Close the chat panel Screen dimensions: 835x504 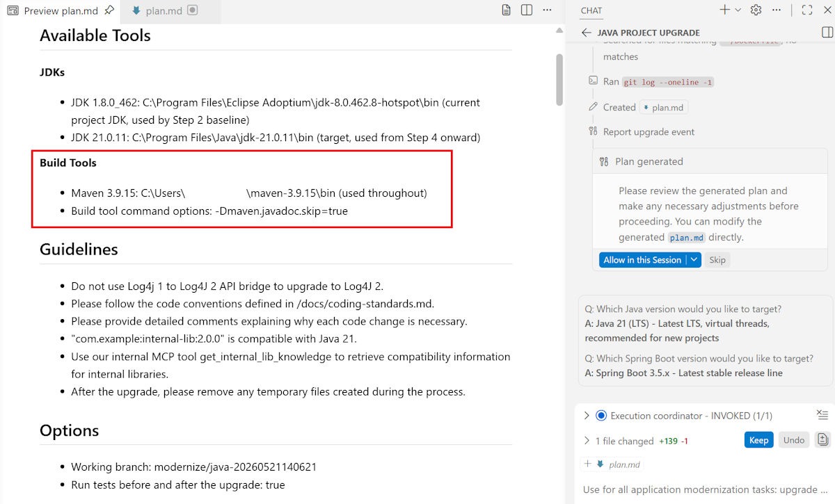tap(827, 10)
